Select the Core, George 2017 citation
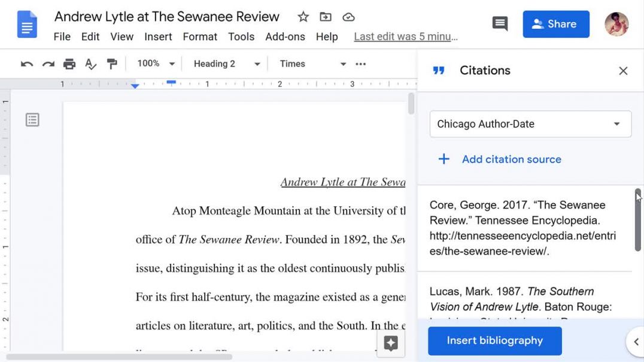The image size is (644, 362). (x=524, y=228)
